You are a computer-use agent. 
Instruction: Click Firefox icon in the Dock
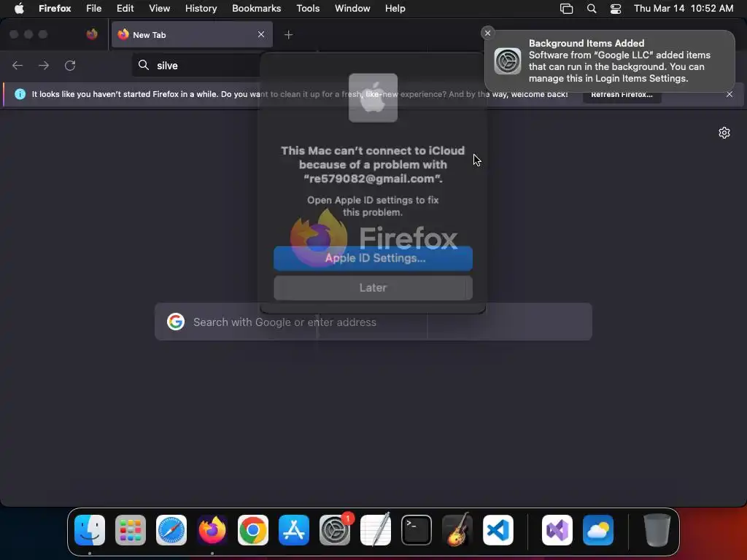point(212,530)
